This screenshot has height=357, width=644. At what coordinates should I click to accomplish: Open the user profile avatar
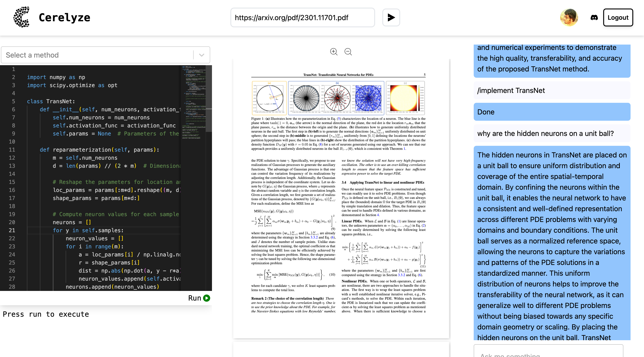[x=569, y=17]
